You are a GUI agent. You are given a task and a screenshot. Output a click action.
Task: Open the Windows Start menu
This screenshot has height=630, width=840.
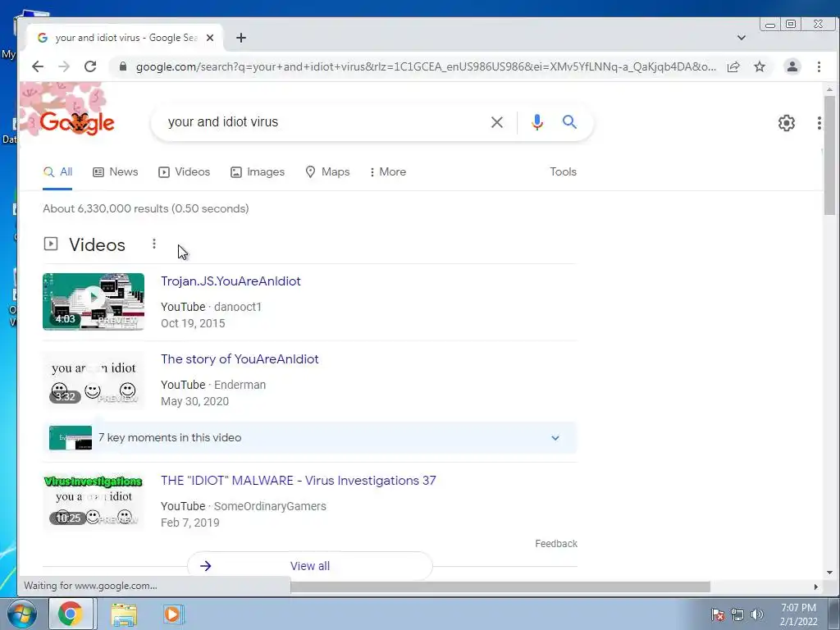tap(22, 614)
